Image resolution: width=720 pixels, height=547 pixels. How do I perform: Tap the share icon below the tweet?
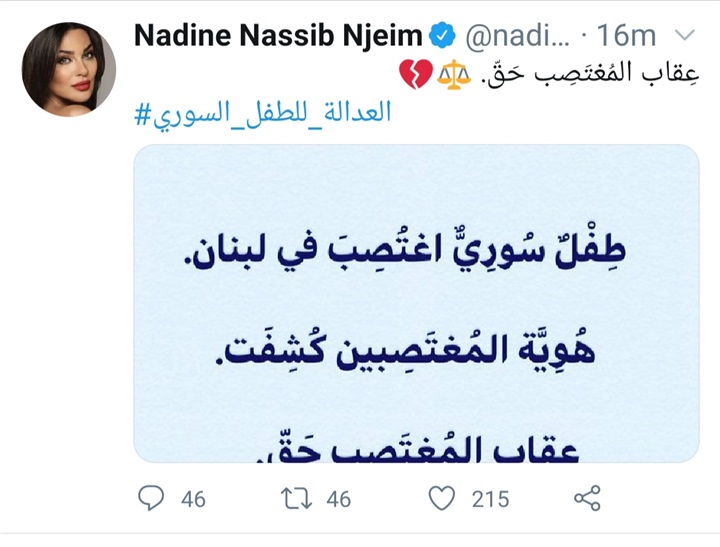[586, 497]
